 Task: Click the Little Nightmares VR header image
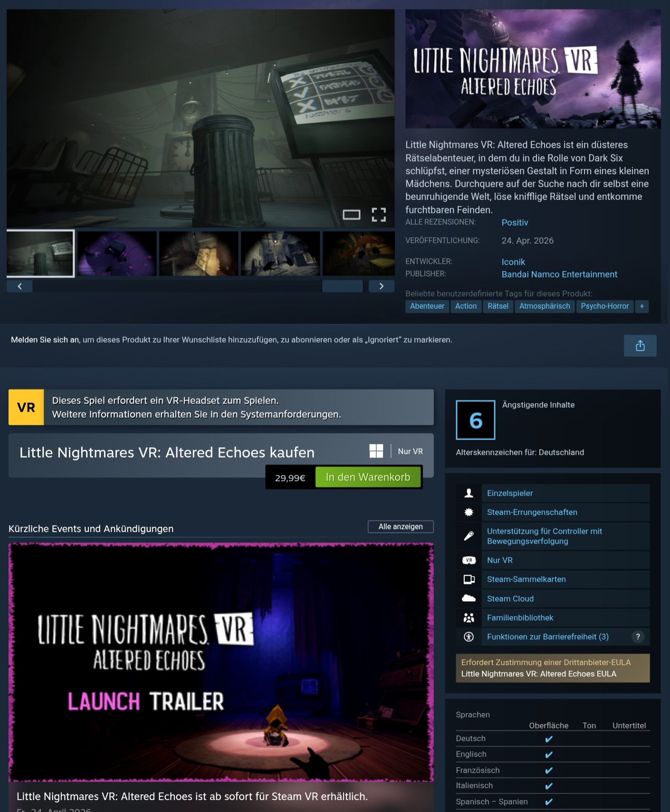click(533, 69)
